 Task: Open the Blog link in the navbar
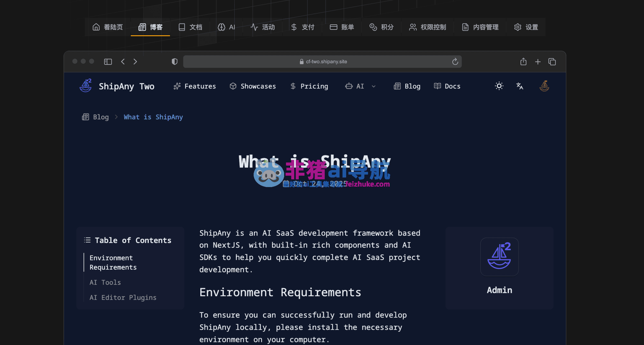click(407, 86)
